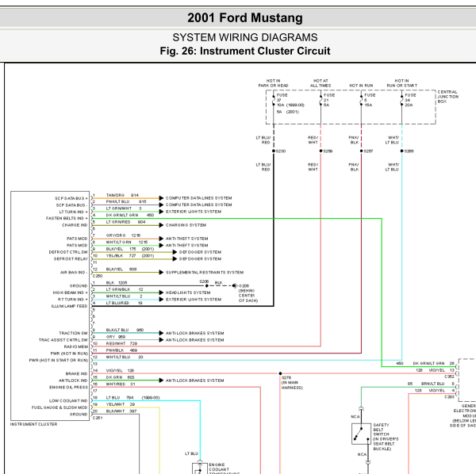Select "SCP DATA BUS +" pin label
This screenshot has height=474, width=476.
click(x=71, y=198)
